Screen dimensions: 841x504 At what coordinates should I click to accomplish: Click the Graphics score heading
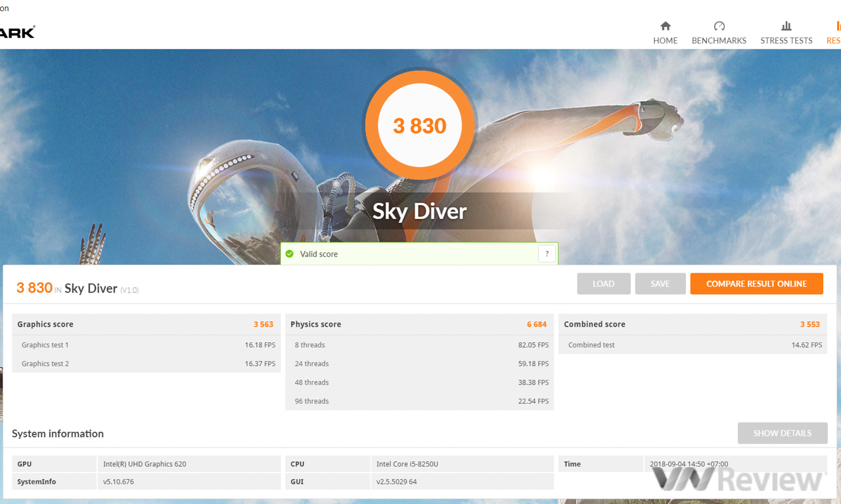pyautogui.click(x=45, y=324)
